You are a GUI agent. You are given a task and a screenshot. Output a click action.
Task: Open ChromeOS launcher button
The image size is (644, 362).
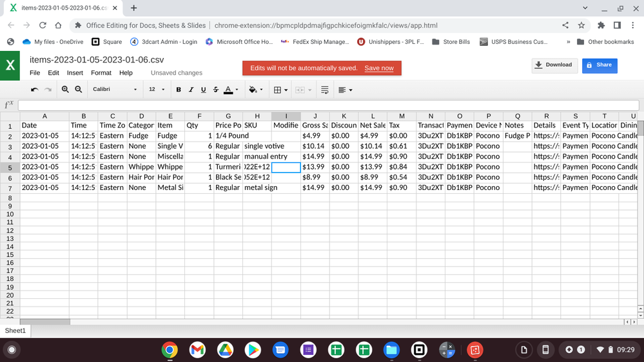[12, 350]
